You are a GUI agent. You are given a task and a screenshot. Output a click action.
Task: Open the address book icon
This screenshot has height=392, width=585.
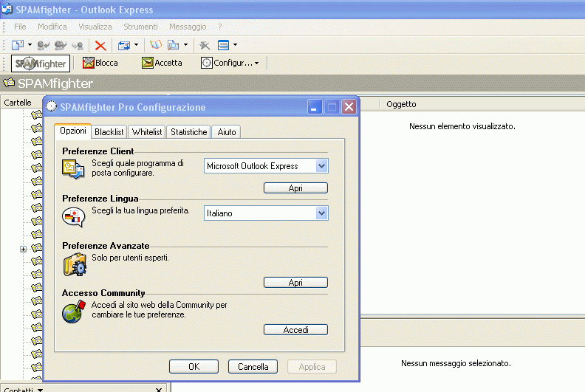[x=156, y=46]
